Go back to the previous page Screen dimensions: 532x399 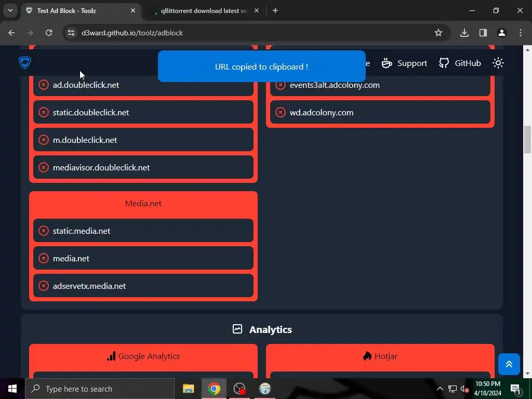(x=11, y=33)
